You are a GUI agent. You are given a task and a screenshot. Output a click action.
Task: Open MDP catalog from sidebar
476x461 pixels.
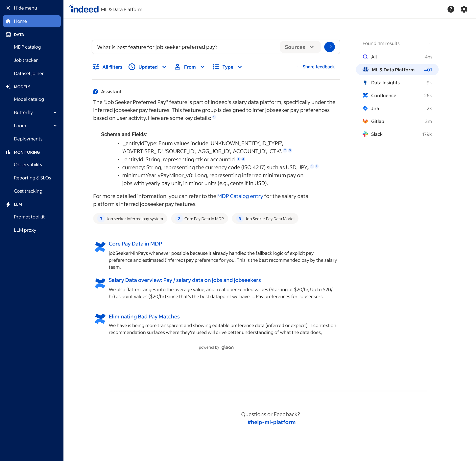click(x=27, y=47)
